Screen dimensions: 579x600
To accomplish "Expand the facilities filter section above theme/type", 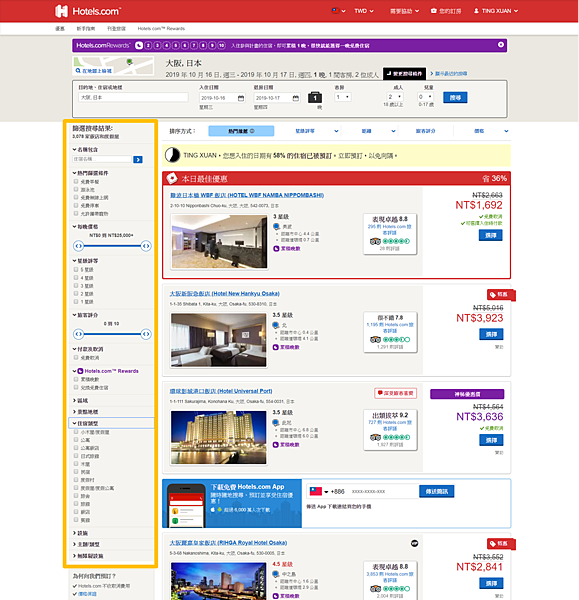I will click(80, 533).
